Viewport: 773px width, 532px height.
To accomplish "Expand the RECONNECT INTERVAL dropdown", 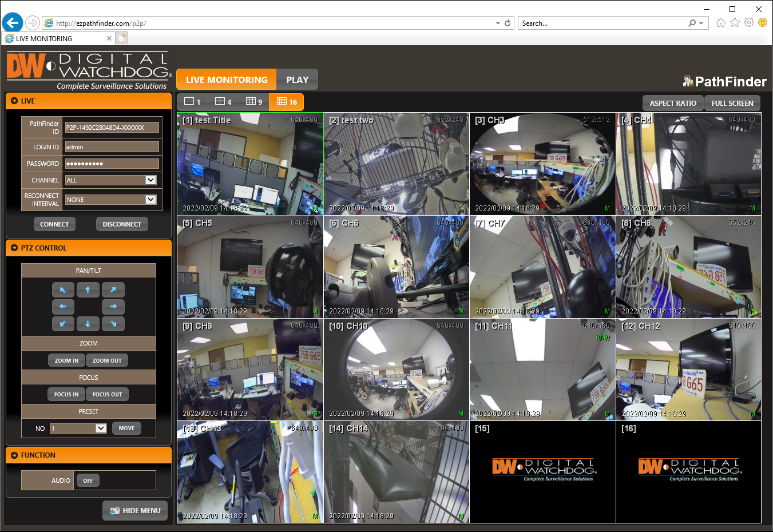I will pos(150,200).
